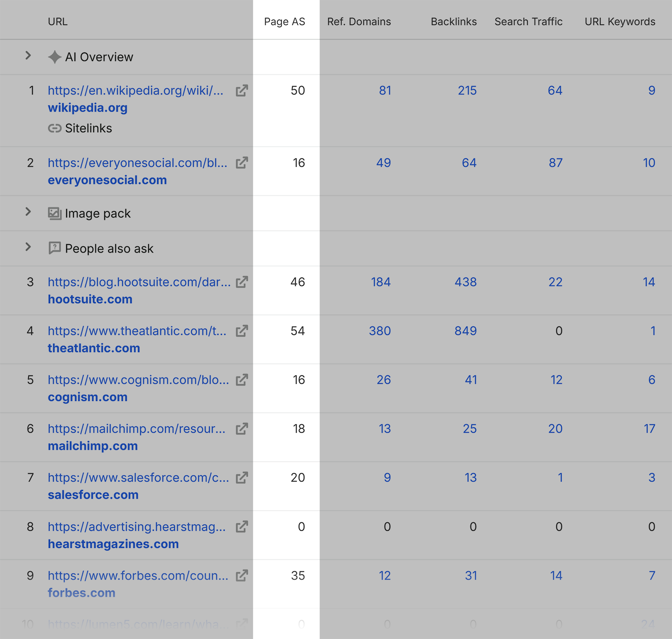Click Page AS value 54 for theatlantic

tap(297, 331)
